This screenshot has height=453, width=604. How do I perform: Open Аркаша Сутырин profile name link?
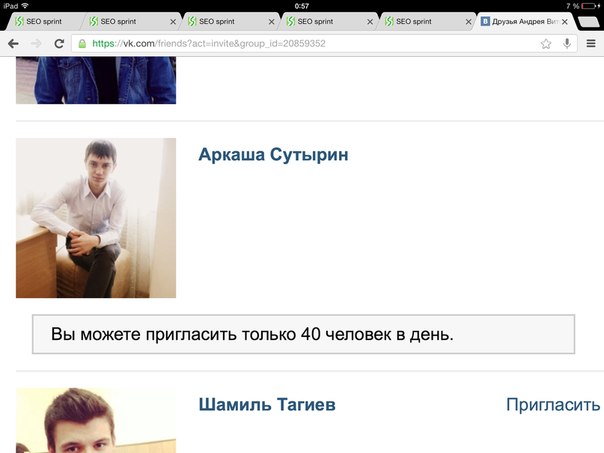(273, 155)
